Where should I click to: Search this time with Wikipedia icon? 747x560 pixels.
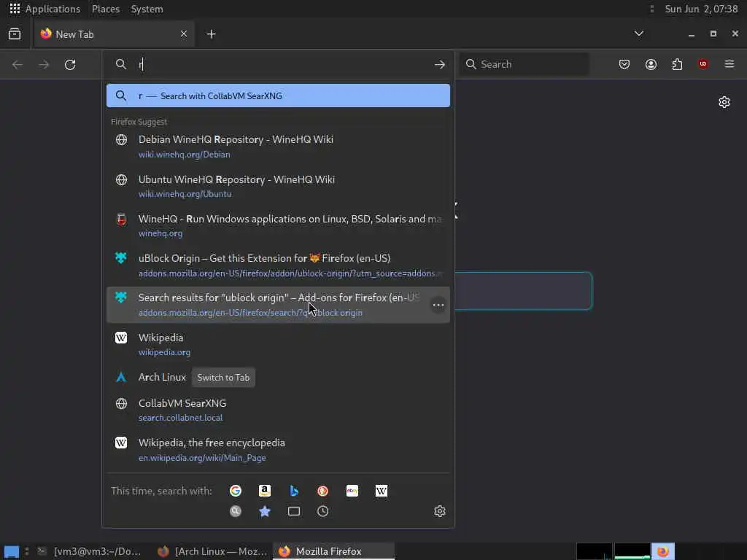click(x=381, y=491)
